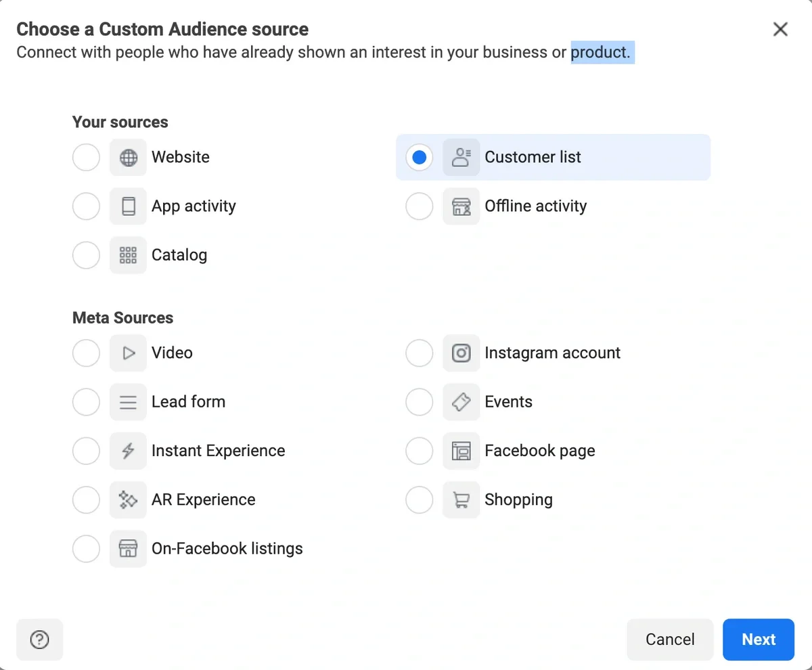Click the Offline activity storefront icon
Screen dimensions: 812x670
pos(461,206)
